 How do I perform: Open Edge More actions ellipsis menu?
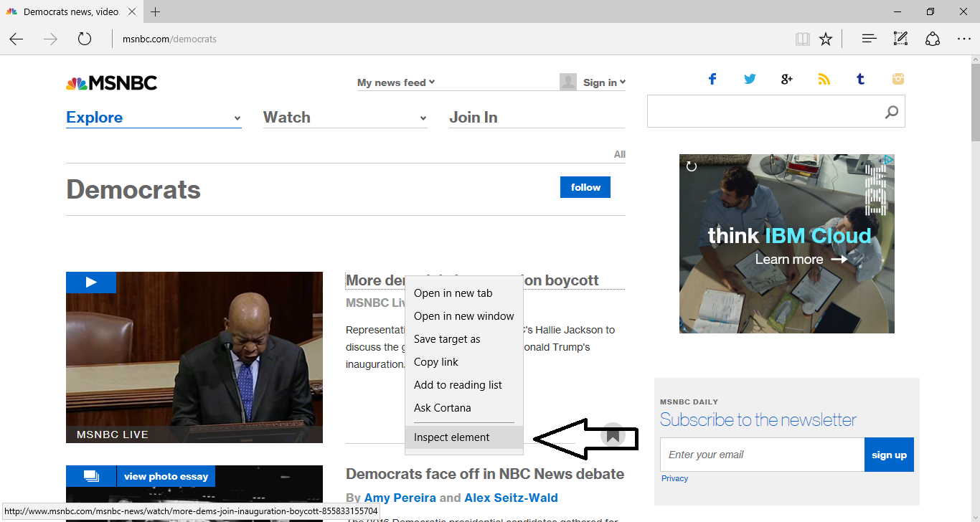pos(964,39)
